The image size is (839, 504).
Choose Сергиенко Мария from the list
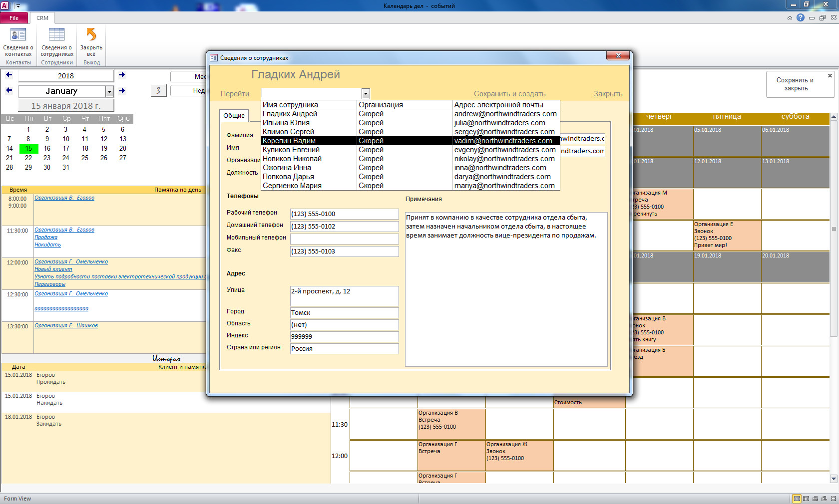410,186
